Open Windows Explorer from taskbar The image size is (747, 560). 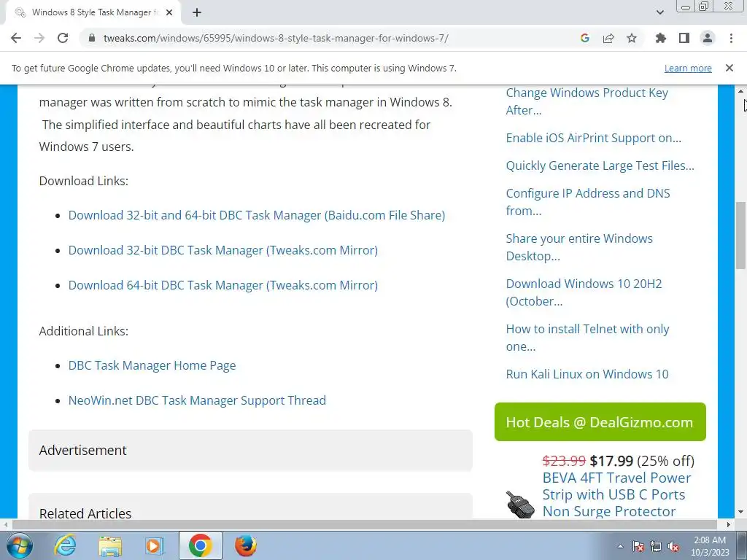(110, 545)
